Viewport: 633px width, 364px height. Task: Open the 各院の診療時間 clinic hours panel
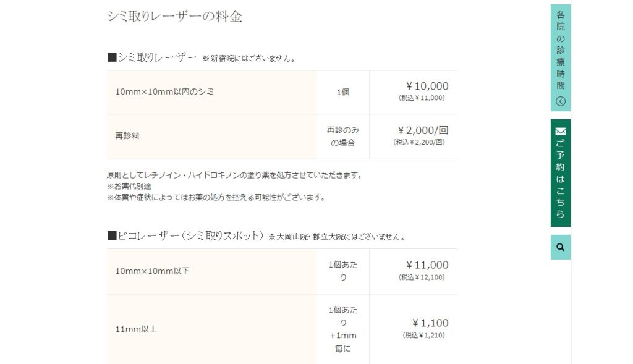[559, 56]
